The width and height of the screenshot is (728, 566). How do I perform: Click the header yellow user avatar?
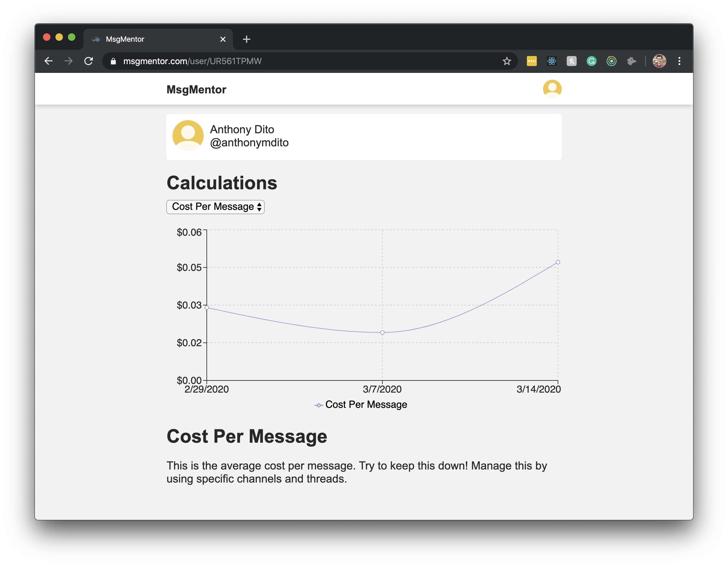tap(552, 89)
